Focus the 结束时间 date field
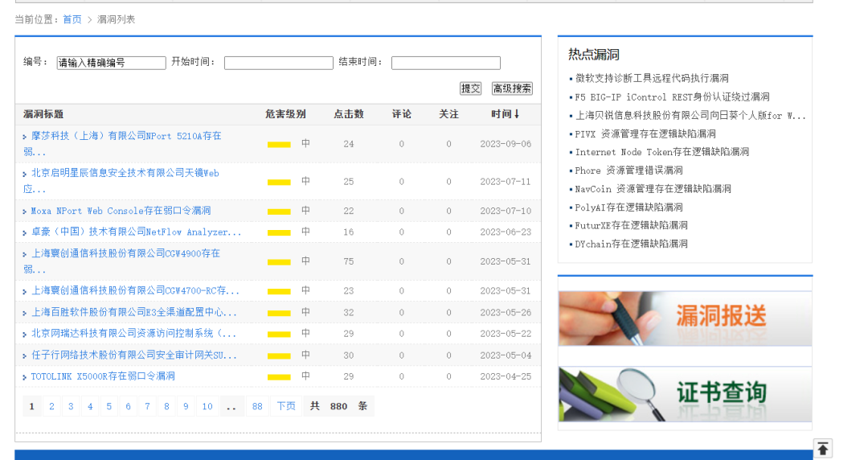The width and height of the screenshot is (868, 460). [x=445, y=64]
